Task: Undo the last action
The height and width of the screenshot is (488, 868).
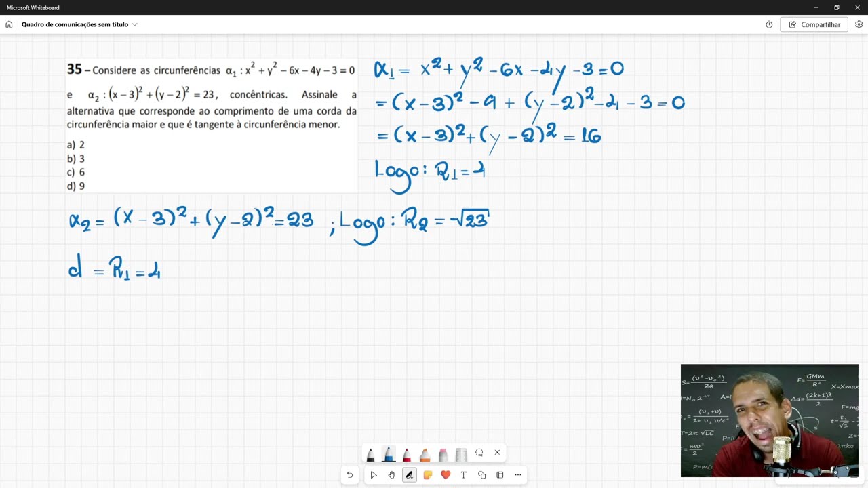Action: (x=350, y=475)
